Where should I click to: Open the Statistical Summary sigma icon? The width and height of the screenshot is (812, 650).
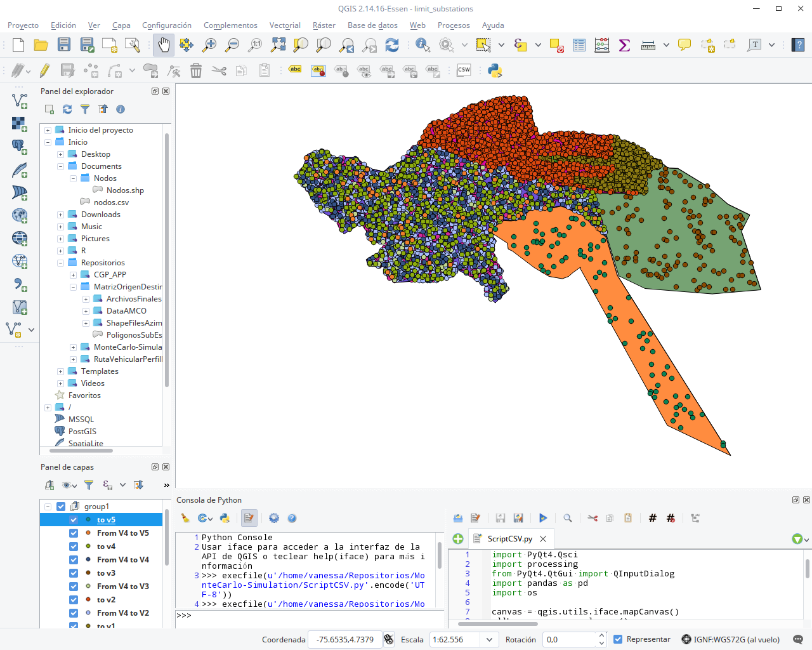click(624, 45)
